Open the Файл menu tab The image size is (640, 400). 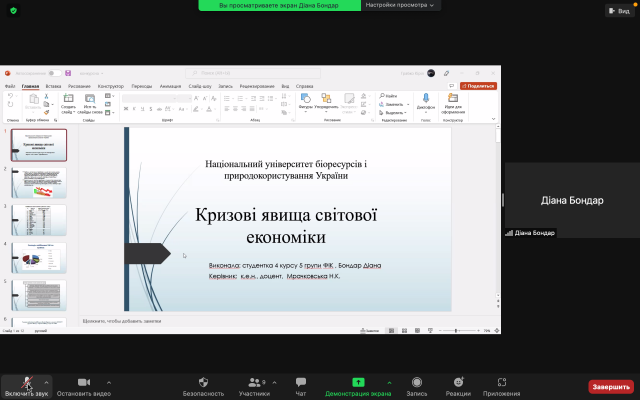[10, 86]
